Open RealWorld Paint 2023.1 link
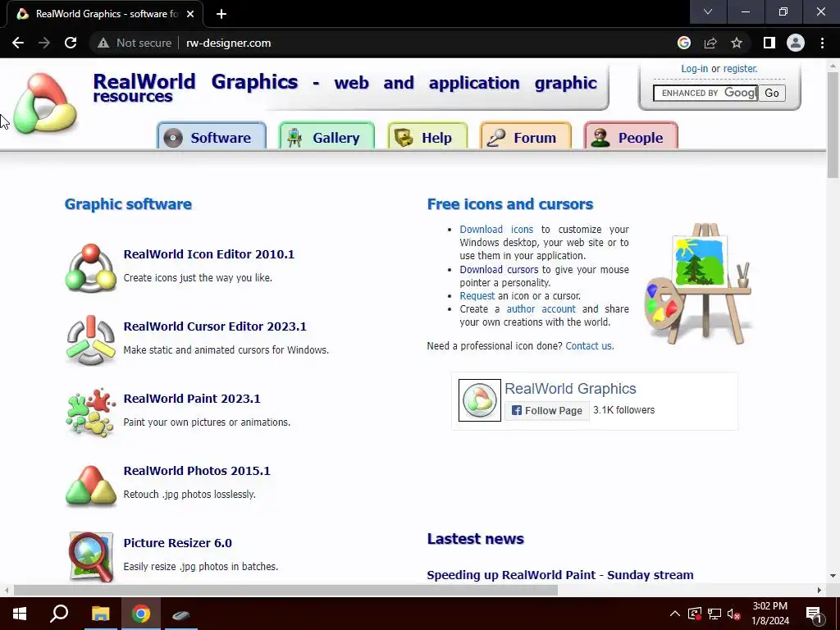This screenshot has height=630, width=840. [x=192, y=399]
